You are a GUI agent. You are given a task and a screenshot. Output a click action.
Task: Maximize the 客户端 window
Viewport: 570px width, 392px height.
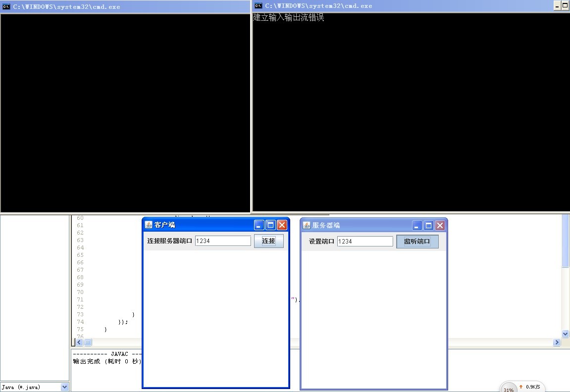[270, 225]
